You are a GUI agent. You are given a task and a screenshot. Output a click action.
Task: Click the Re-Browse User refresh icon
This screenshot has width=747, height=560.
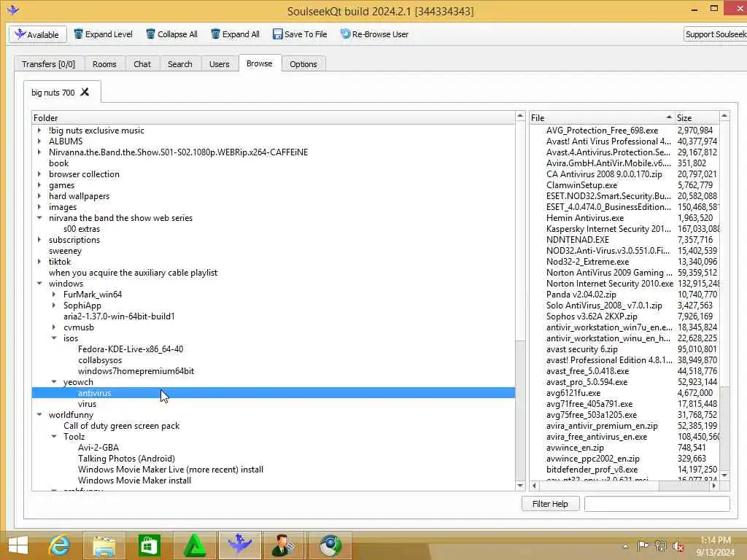(345, 34)
